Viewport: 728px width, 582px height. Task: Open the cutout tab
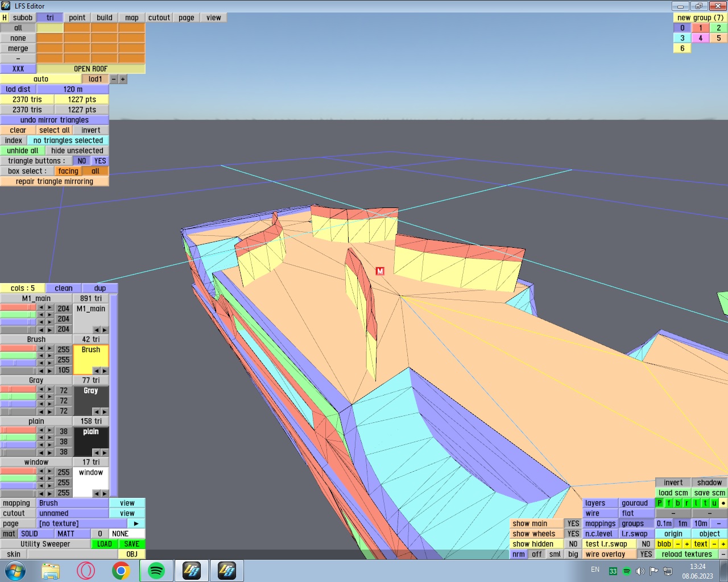coord(159,18)
